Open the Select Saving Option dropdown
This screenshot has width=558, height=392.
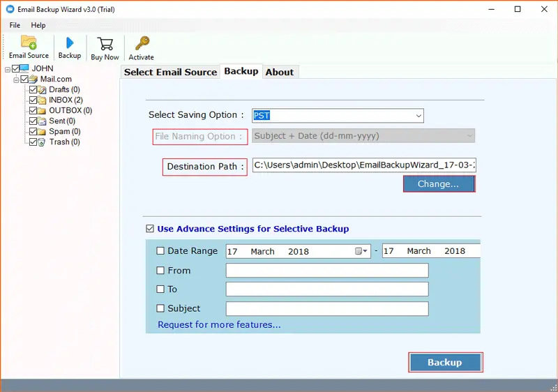pyautogui.click(x=418, y=116)
